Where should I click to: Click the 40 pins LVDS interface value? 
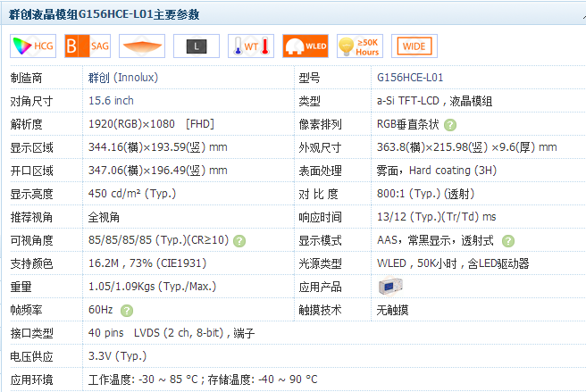point(172,334)
